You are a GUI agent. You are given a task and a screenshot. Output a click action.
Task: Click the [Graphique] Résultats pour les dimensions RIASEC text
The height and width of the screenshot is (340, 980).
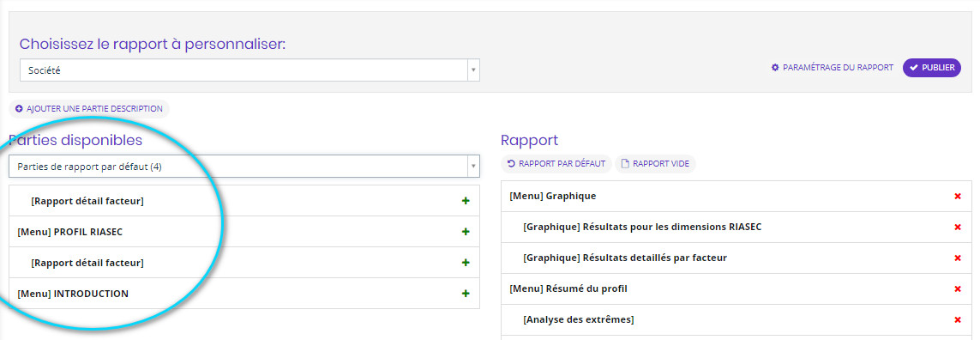pyautogui.click(x=642, y=227)
